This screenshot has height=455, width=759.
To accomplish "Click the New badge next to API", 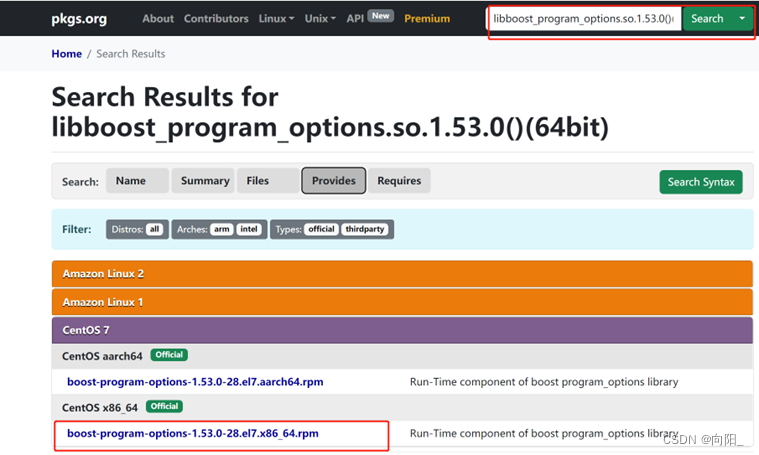I will pos(380,16).
